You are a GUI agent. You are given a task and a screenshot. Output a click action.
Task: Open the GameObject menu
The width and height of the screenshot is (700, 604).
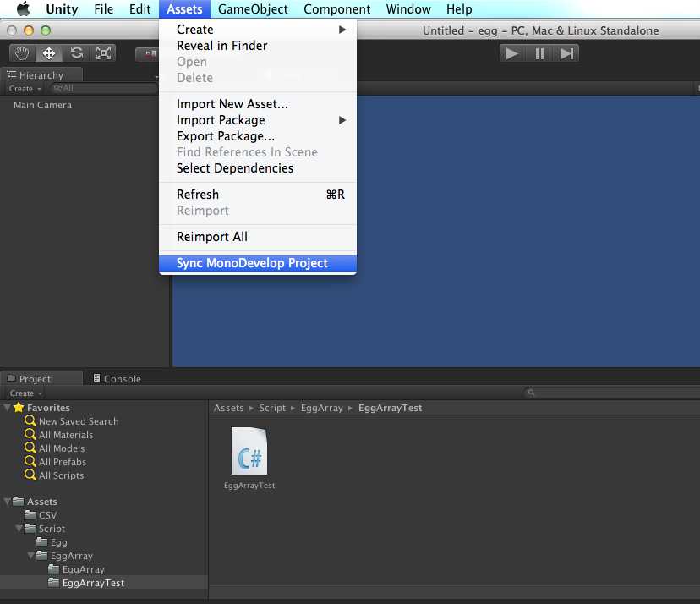click(x=253, y=9)
